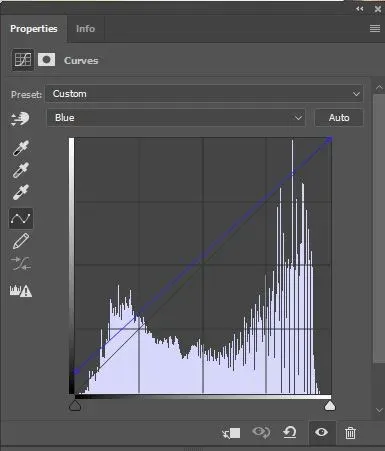Click the curve's bottom-left control point
The height and width of the screenshot is (451, 385).
[76, 371]
